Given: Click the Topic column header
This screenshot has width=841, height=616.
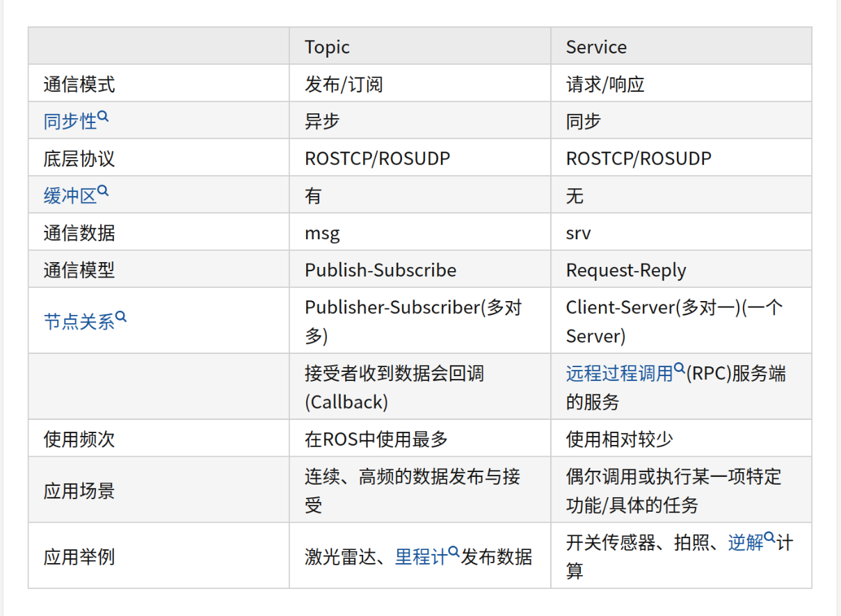Looking at the screenshot, I should click(x=327, y=47).
